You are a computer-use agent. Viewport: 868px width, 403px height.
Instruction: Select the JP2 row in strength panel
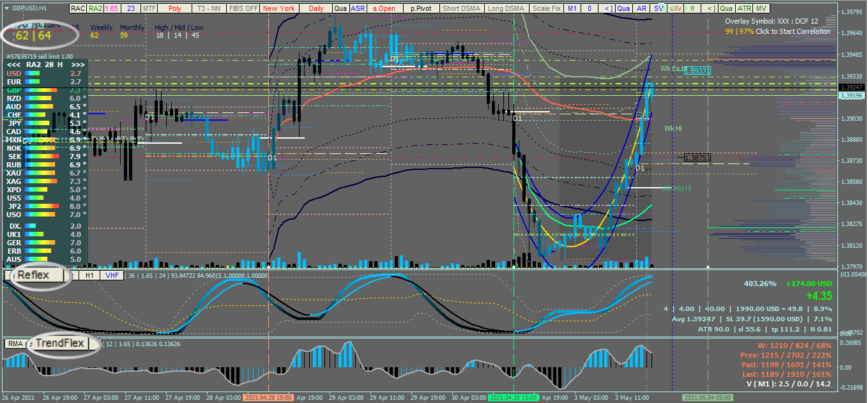pyautogui.click(x=45, y=206)
